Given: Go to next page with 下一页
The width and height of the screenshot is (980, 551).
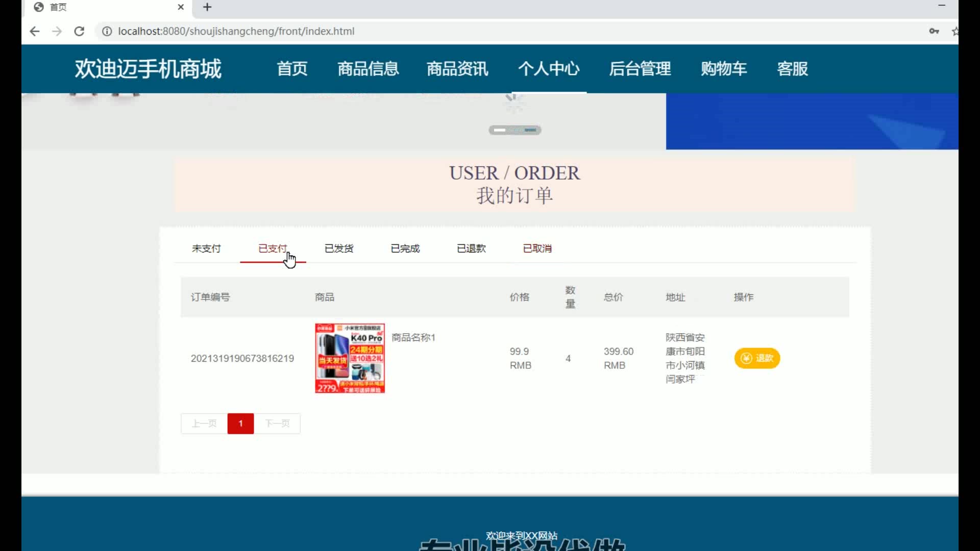Looking at the screenshot, I should (277, 423).
